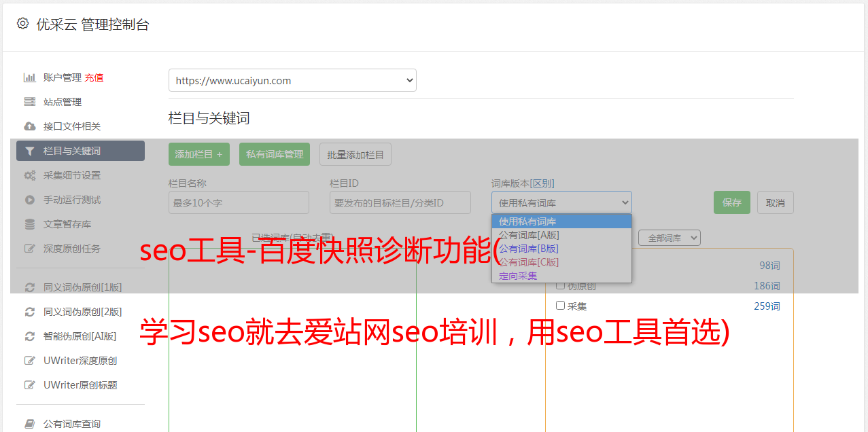The height and width of the screenshot is (432, 868).
Task: Focus the 栏目ID input field
Action: (400, 202)
